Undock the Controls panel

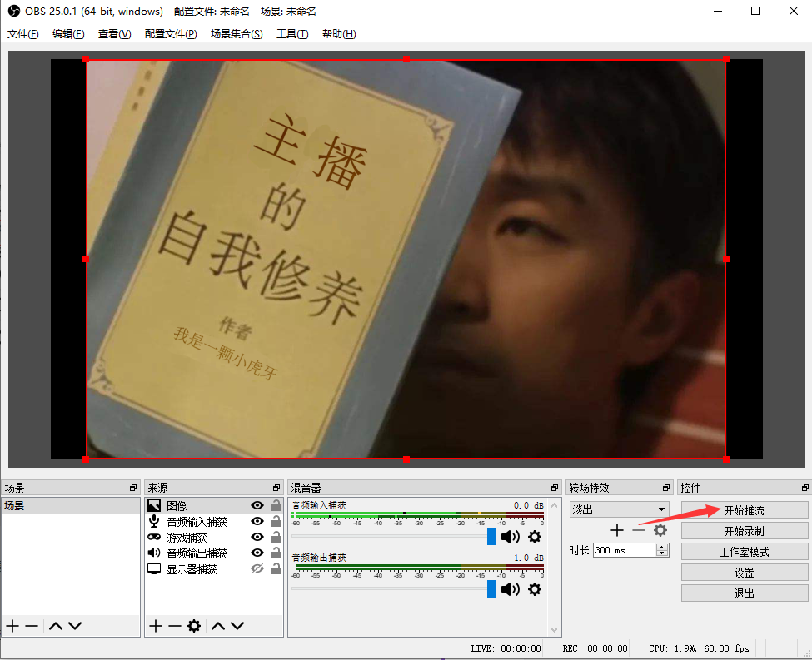click(805, 487)
